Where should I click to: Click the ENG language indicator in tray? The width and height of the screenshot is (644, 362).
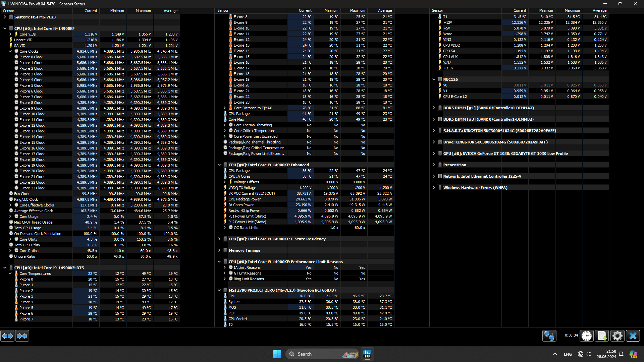pos(568,354)
